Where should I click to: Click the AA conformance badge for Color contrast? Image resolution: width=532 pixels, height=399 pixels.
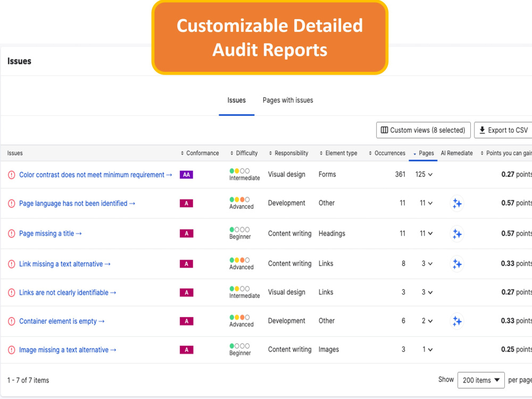[186, 174]
